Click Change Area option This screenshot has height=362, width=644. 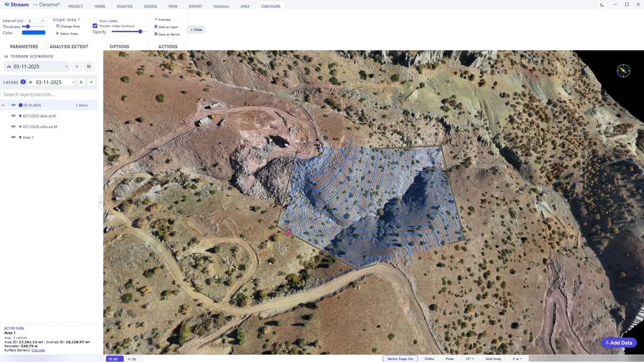click(x=68, y=26)
